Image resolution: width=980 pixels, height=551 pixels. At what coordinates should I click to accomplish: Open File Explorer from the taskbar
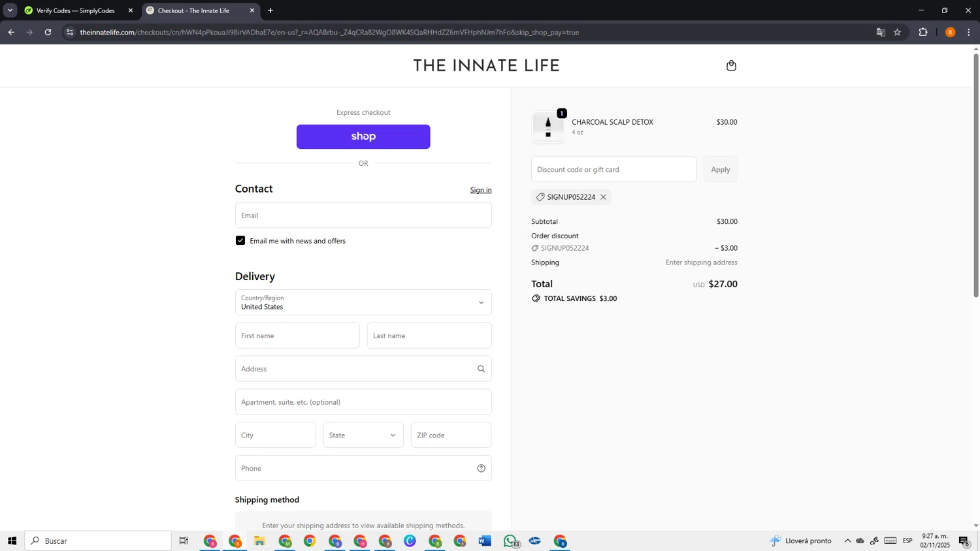pyautogui.click(x=259, y=541)
